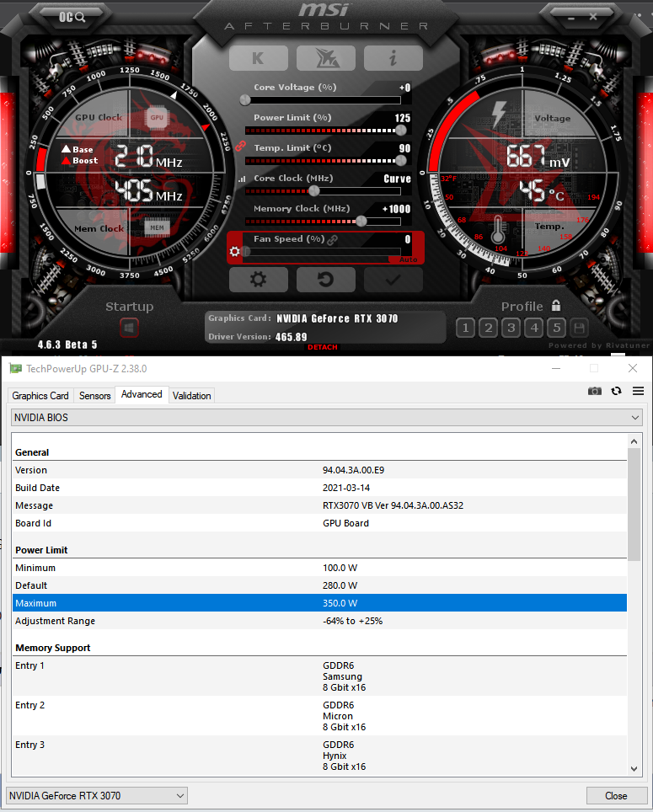Image resolution: width=653 pixels, height=812 pixels.
Task: Click the Power Limit slider handle
Action: 401,131
